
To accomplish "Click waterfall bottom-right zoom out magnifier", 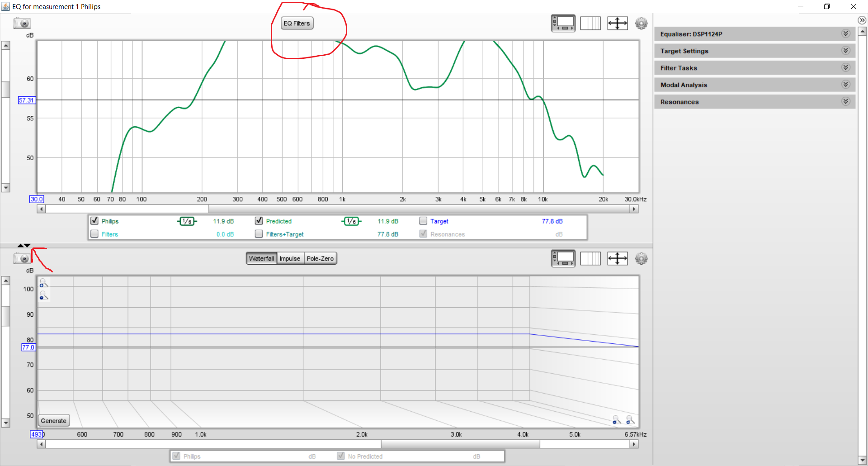I will [617, 420].
